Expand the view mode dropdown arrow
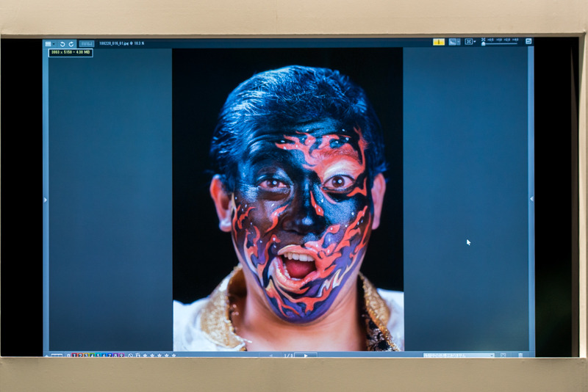The image size is (588, 392). pos(54,44)
